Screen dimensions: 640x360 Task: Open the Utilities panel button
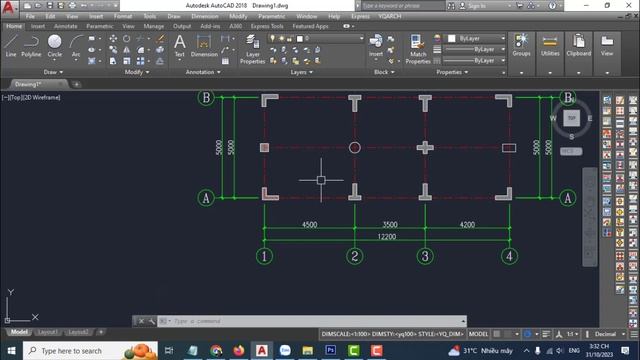(x=550, y=46)
